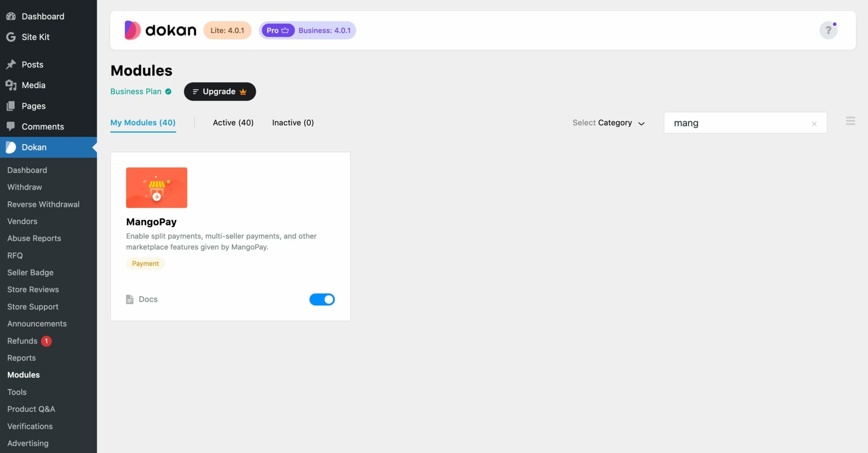Clear the search field with the X

click(814, 123)
